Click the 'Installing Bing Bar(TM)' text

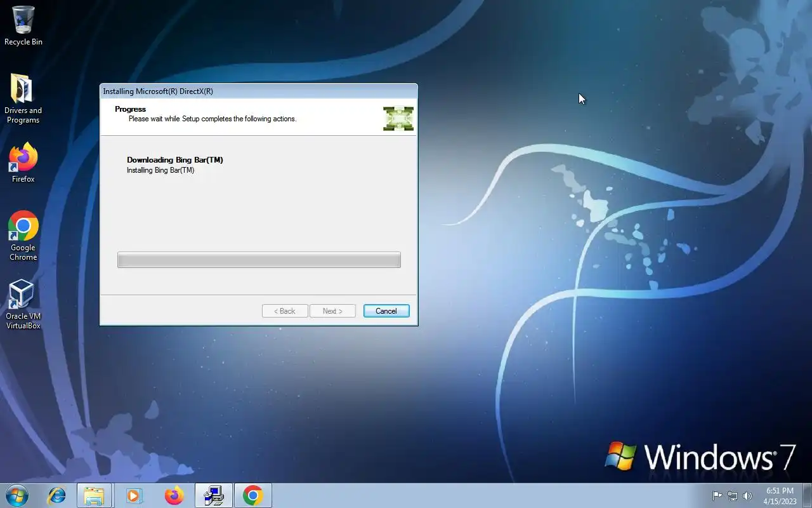(x=160, y=170)
